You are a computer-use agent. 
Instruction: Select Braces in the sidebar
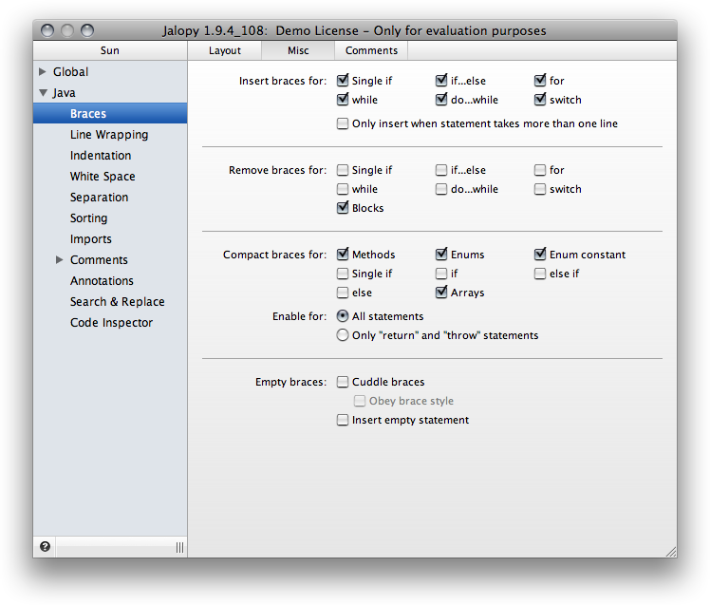(x=110, y=113)
